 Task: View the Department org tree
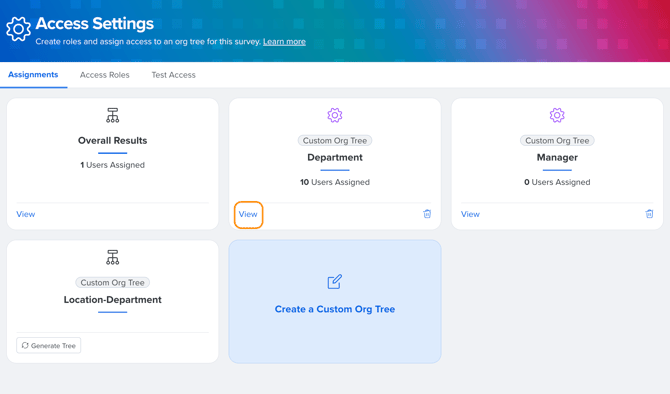(x=248, y=214)
